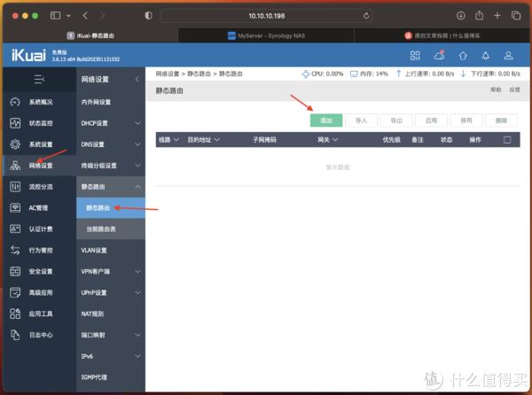Open 系统设置 gear icon in sidebar
The image size is (532, 395).
pos(14,144)
